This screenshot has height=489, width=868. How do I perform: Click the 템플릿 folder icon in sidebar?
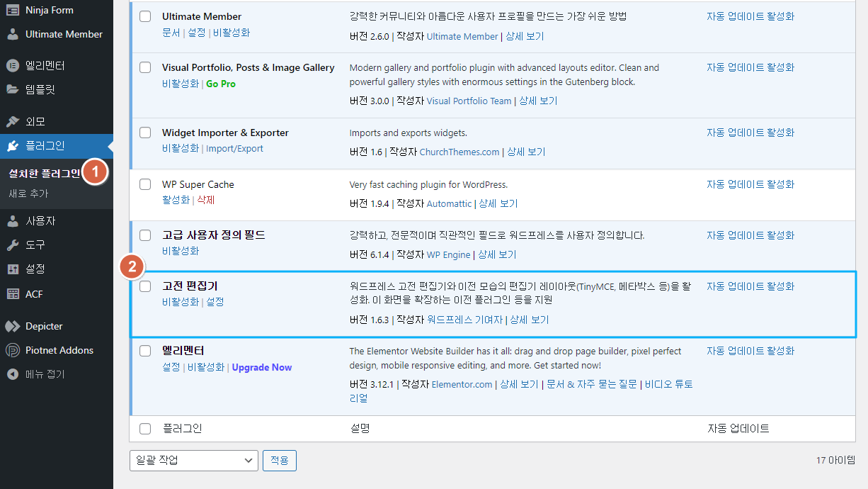coord(13,89)
